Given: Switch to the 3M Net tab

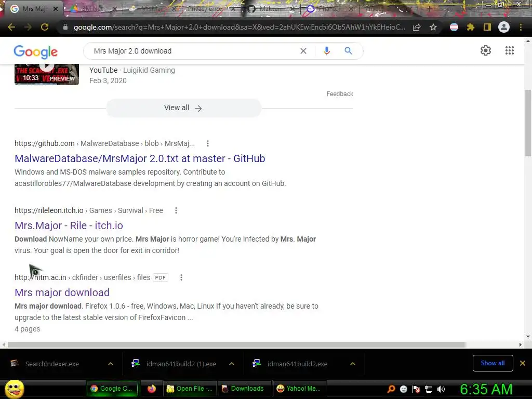Looking at the screenshot, I should pos(91,9).
